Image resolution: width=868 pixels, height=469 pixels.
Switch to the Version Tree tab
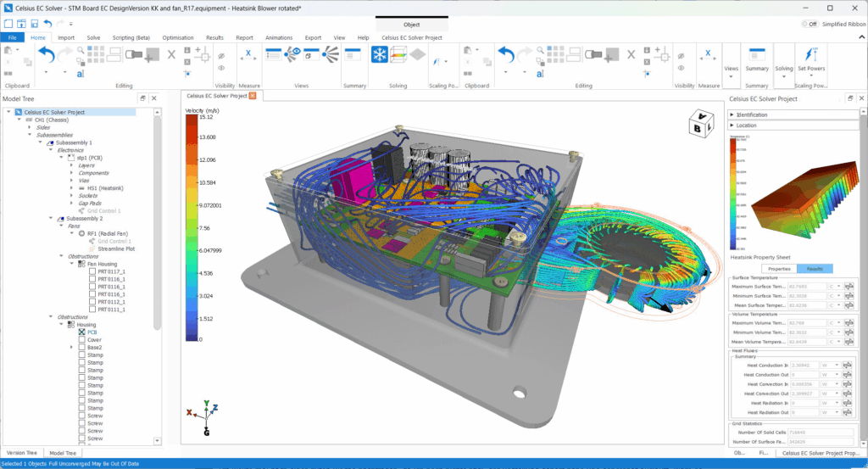21,453
